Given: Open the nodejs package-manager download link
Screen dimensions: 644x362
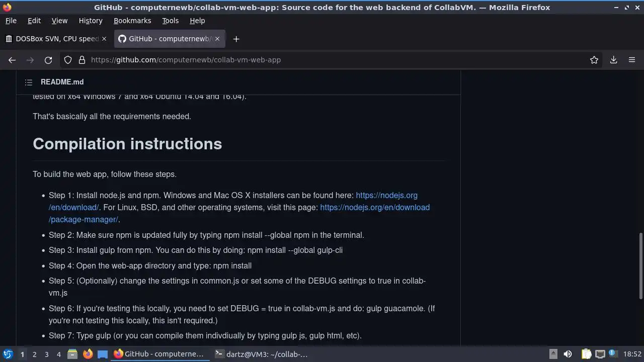Looking at the screenshot, I should pos(375,208).
